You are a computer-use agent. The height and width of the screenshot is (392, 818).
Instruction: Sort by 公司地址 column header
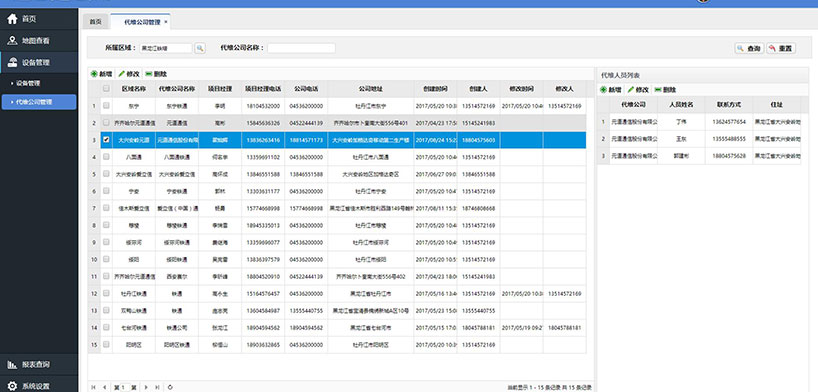(x=371, y=89)
